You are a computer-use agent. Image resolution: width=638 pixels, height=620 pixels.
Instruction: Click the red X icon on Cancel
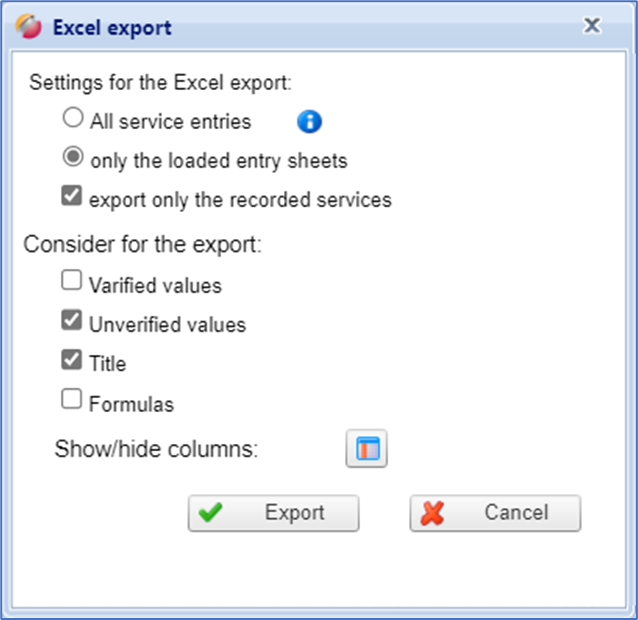pos(433,513)
